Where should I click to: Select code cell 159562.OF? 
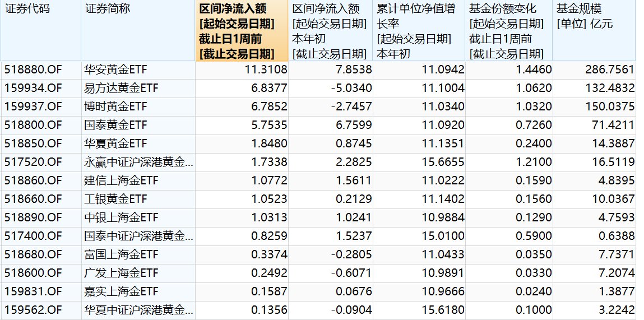click(33, 310)
